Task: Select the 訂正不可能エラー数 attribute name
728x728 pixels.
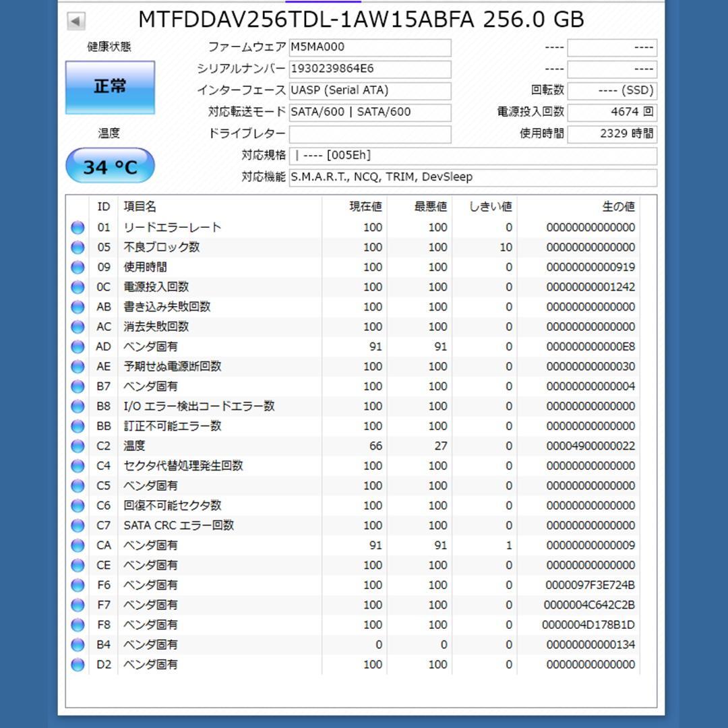Action: coord(173,426)
